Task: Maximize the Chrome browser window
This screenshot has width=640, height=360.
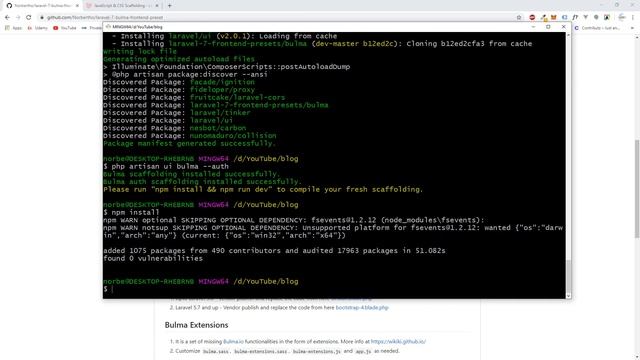Action: point(617,5)
